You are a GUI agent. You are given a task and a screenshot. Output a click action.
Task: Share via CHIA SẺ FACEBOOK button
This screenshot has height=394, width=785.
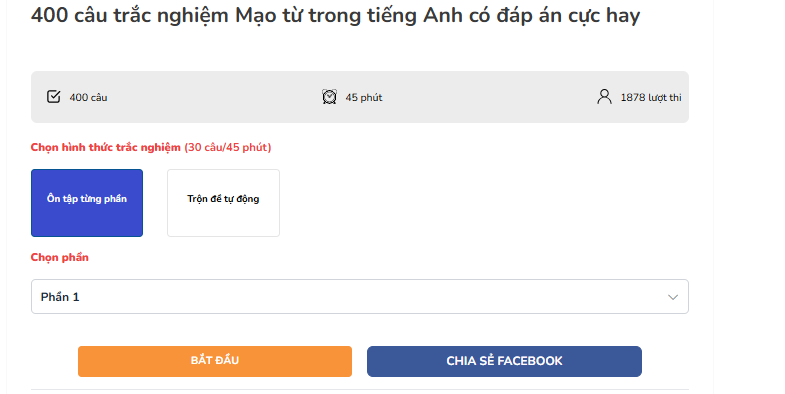click(504, 361)
